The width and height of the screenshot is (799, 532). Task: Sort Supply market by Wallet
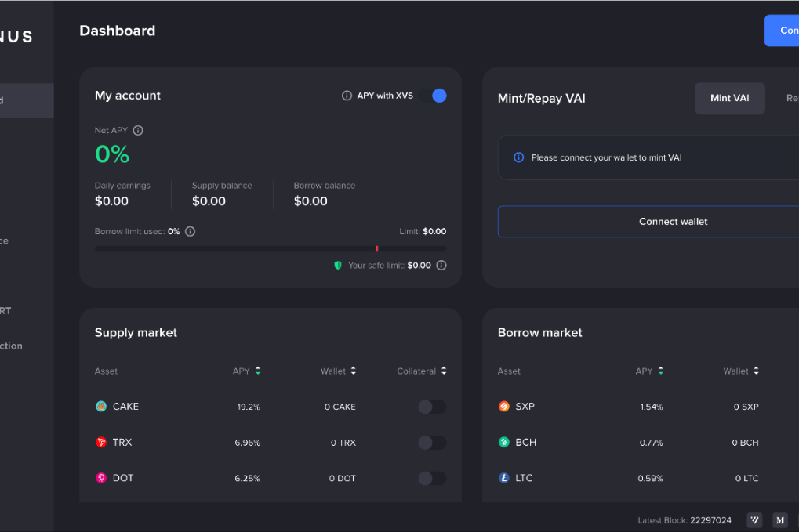pyautogui.click(x=339, y=371)
